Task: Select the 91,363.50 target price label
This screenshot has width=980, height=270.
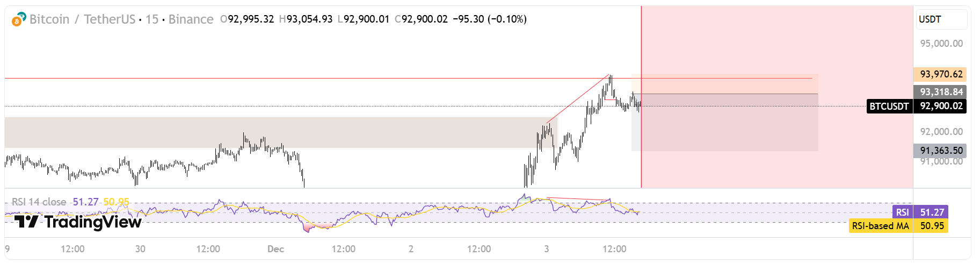Action: coord(941,151)
